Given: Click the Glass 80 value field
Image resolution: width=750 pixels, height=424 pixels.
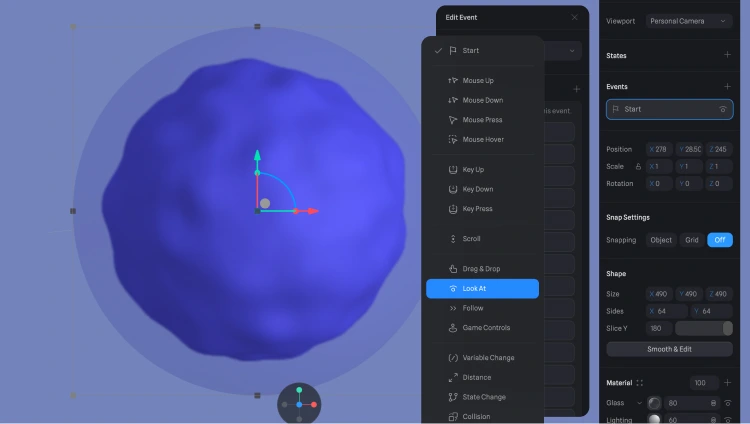Looking at the screenshot, I should [685, 403].
